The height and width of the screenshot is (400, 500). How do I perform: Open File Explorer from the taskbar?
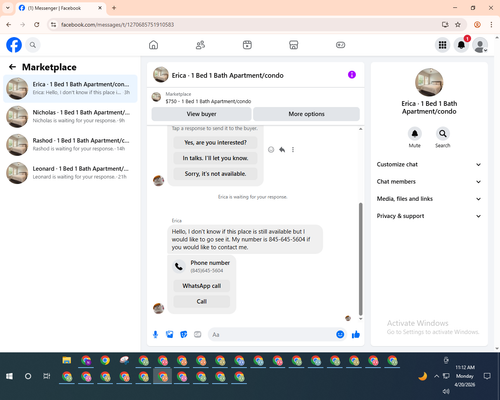tap(67, 360)
